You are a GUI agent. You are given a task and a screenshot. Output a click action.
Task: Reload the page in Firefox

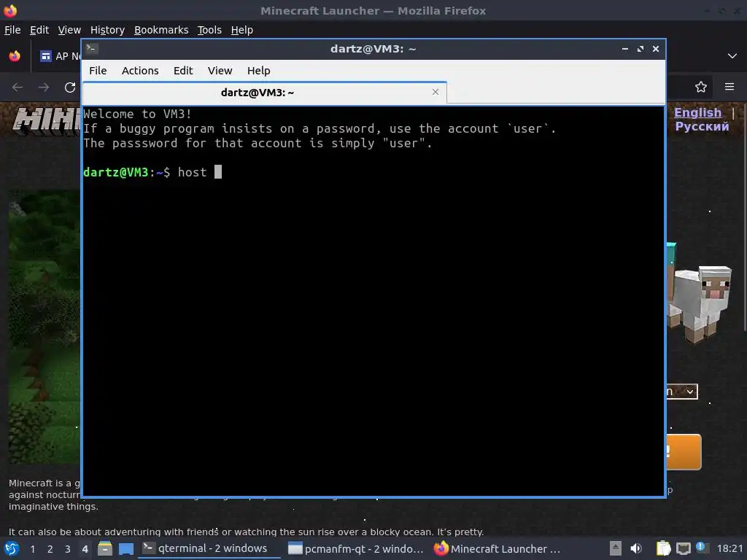70,87
